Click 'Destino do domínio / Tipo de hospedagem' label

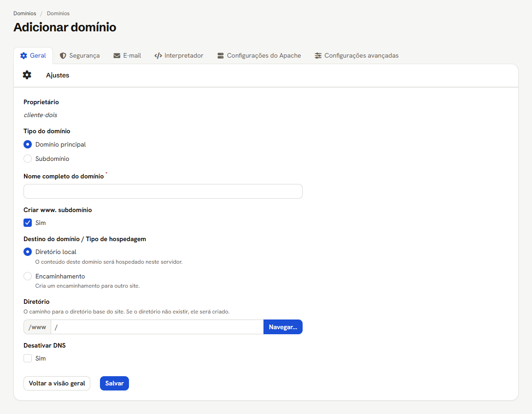[85, 239]
